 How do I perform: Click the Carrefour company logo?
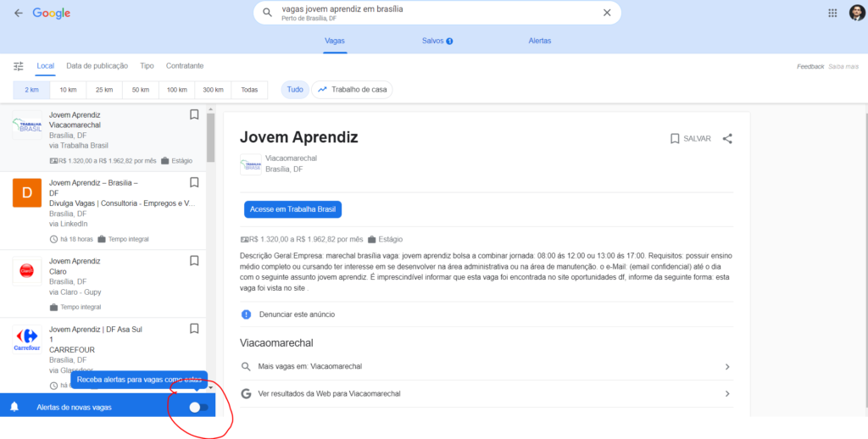(x=27, y=339)
